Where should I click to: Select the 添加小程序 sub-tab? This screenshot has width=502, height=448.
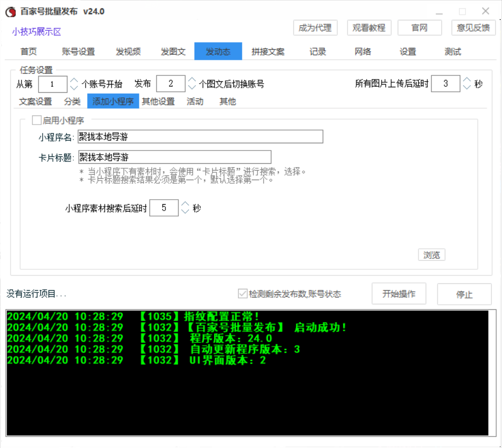tap(113, 101)
